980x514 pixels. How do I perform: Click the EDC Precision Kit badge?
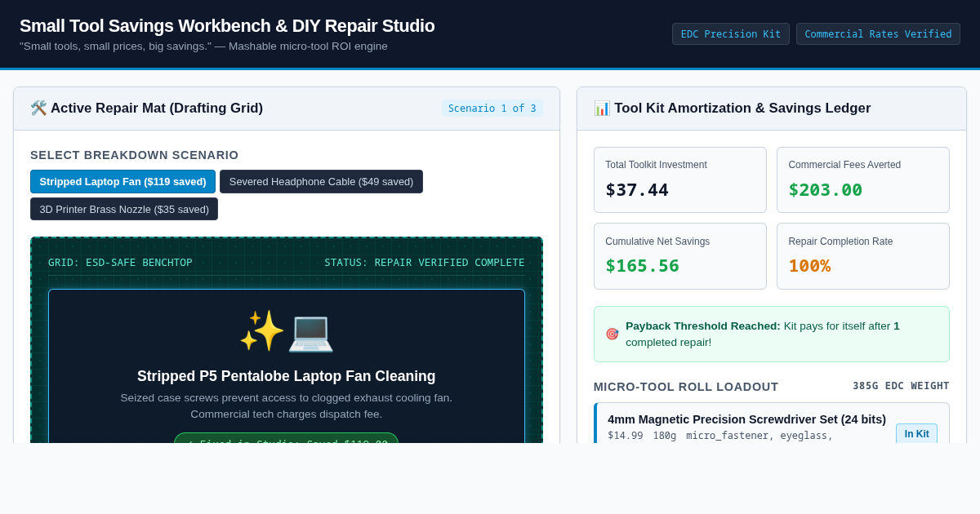pos(731,34)
